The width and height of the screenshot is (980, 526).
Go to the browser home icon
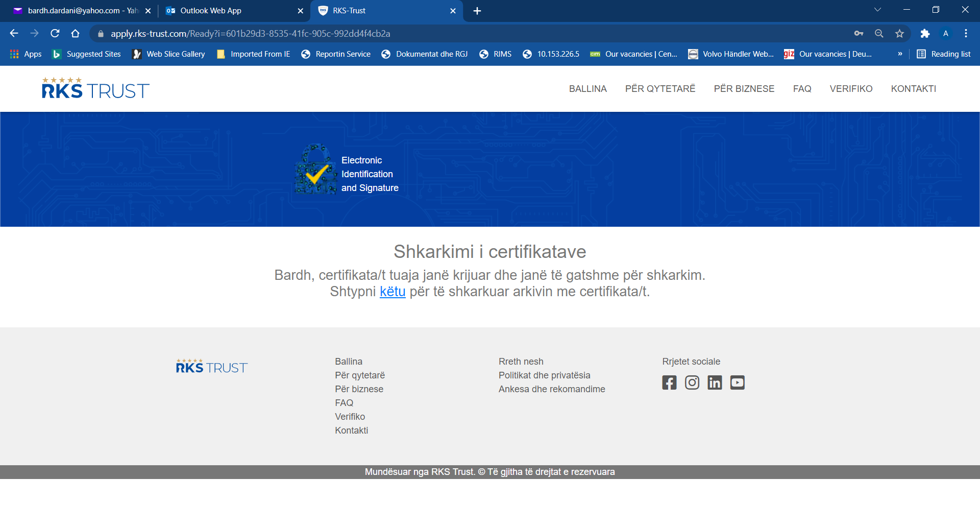click(x=76, y=33)
